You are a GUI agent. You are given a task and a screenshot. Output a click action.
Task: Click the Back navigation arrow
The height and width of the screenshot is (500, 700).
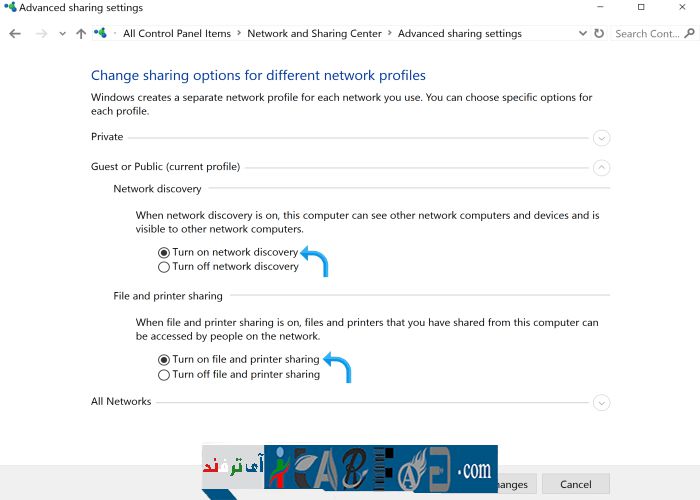pyautogui.click(x=15, y=33)
